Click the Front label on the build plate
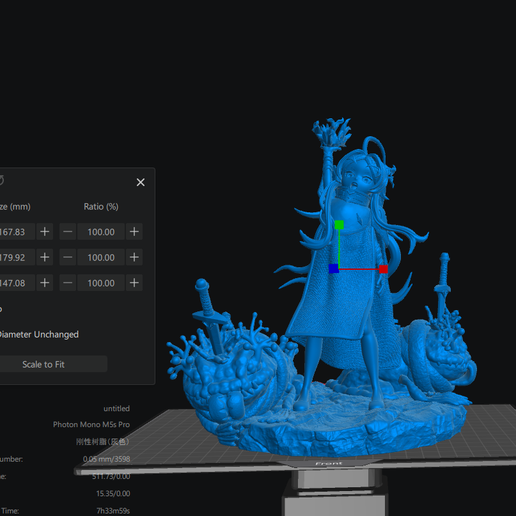Screen dimensions: 516x516 coord(328,464)
